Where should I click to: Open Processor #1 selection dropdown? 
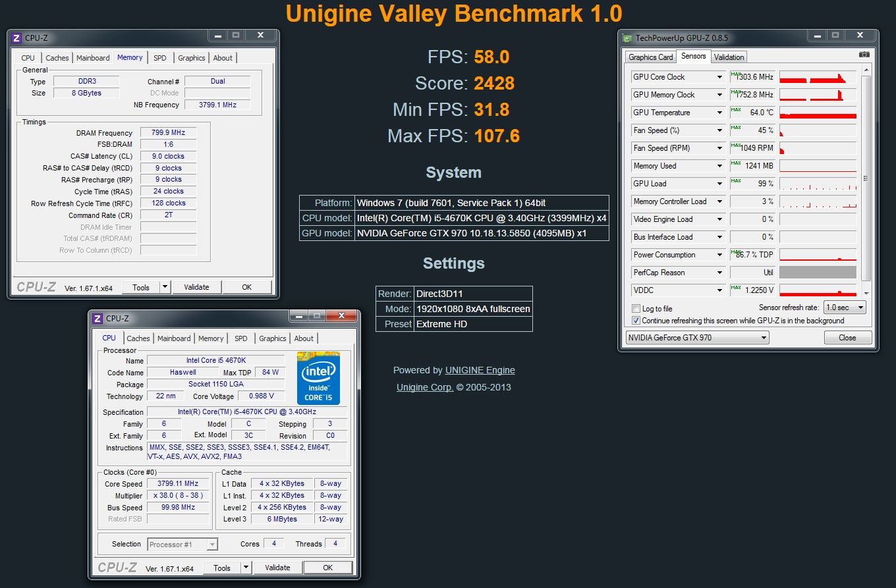[x=182, y=545]
